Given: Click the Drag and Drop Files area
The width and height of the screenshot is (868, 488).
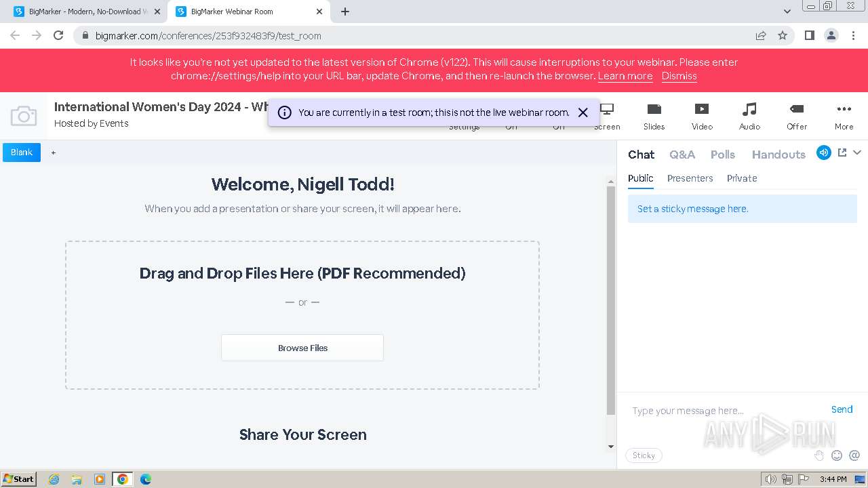Looking at the screenshot, I should (302, 315).
